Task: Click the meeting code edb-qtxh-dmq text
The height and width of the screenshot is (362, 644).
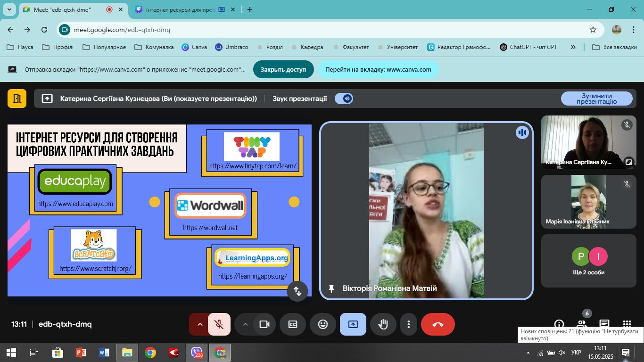Action: [65, 324]
